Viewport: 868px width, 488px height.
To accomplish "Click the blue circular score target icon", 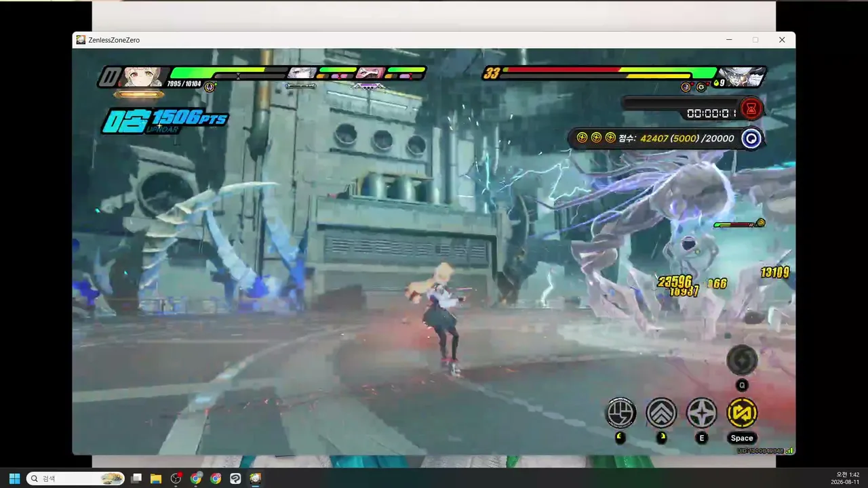I will (751, 138).
